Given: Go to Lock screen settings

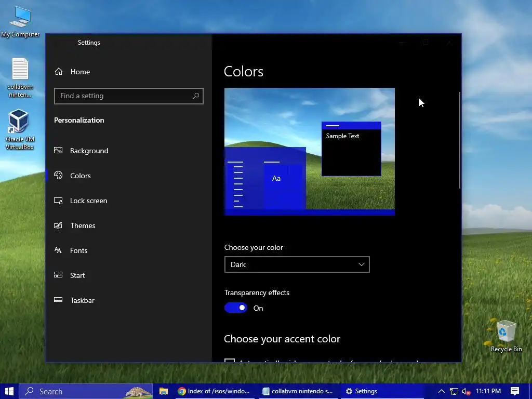Looking at the screenshot, I should (x=129, y=201).
